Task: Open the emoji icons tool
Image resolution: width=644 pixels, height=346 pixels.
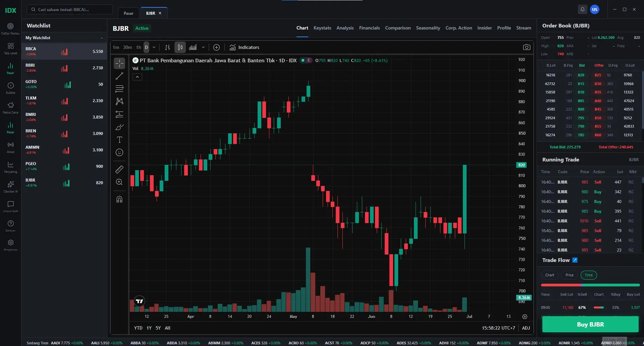Action: pos(119,152)
